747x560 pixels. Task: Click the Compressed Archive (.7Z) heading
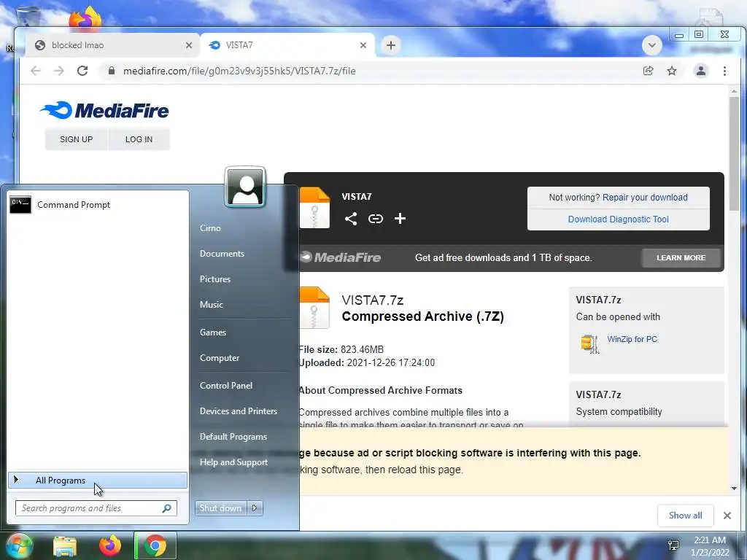(423, 316)
